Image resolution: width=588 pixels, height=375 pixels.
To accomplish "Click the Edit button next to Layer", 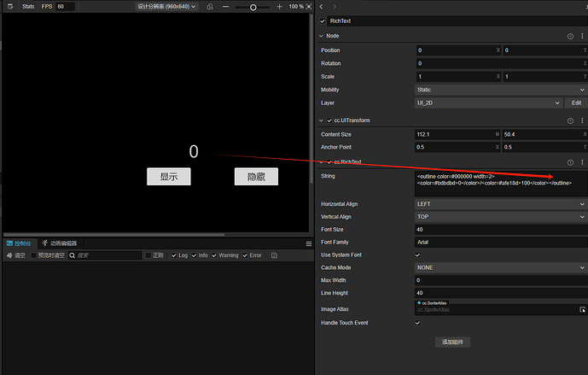I will pyautogui.click(x=576, y=103).
